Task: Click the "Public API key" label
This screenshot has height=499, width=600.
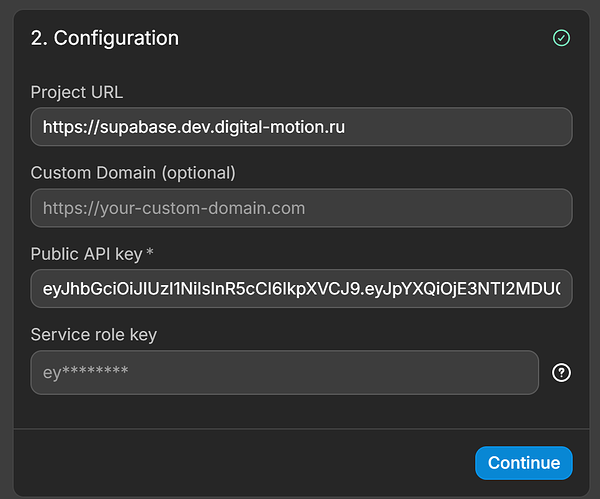Action: click(x=86, y=254)
